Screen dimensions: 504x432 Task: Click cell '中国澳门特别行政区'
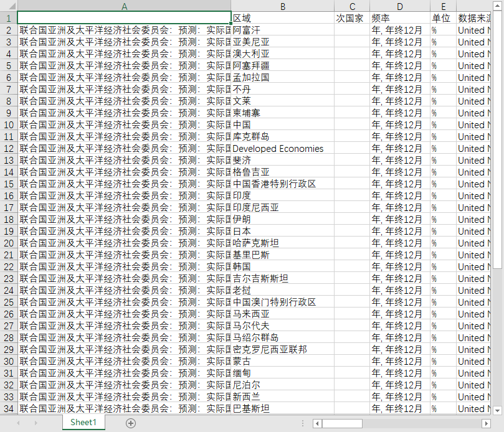[x=283, y=302]
